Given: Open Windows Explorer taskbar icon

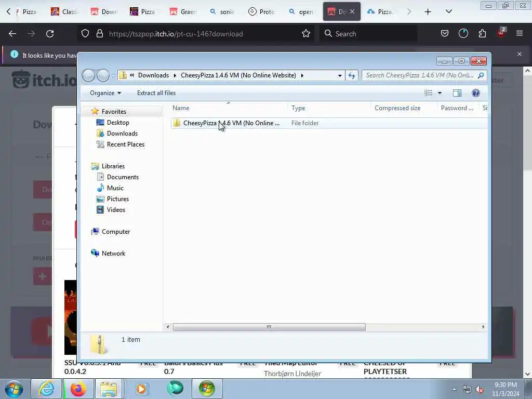Looking at the screenshot, I should (x=109, y=389).
